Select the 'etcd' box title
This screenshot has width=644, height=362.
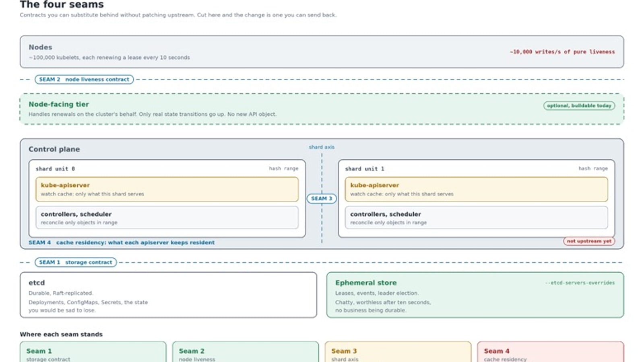[37, 283]
